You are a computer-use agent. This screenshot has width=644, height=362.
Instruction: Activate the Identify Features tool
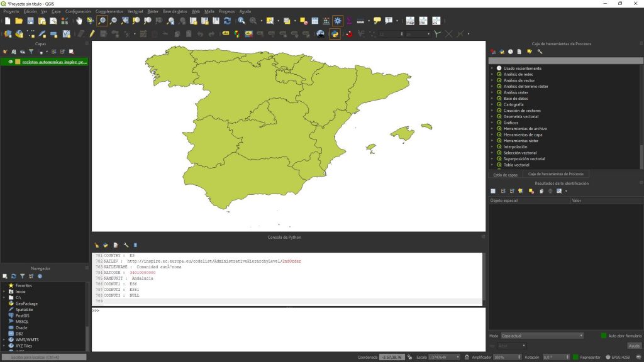(x=240, y=22)
